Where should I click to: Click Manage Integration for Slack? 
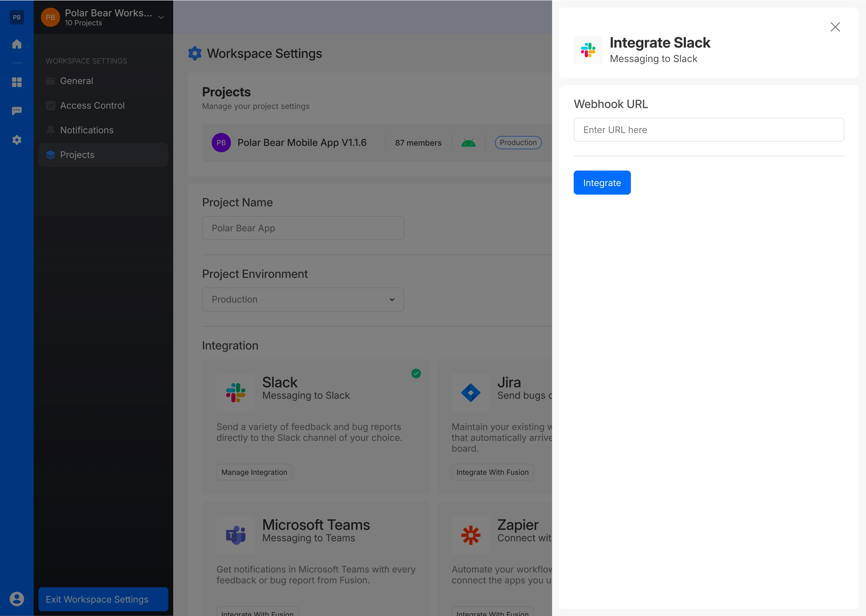click(x=254, y=472)
